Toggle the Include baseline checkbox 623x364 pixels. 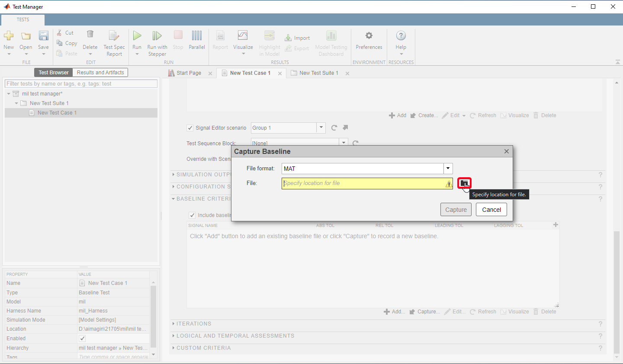coord(192,215)
